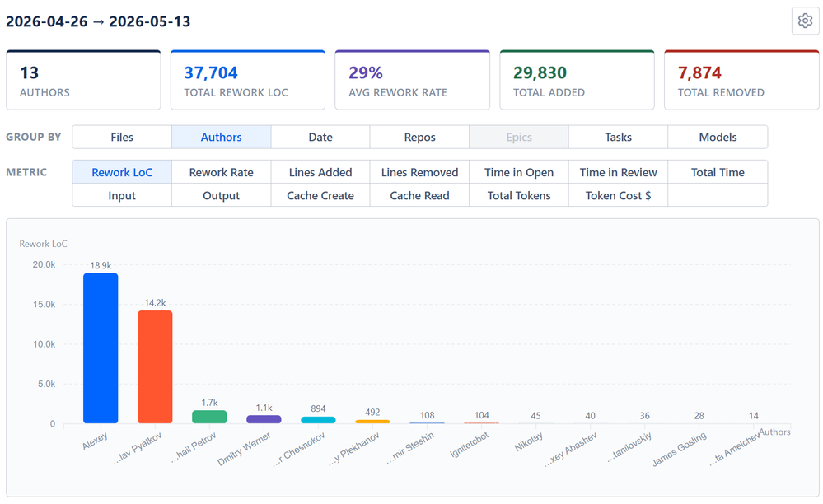Show the Time in Open metric
The height and width of the screenshot is (504, 823).
518,172
